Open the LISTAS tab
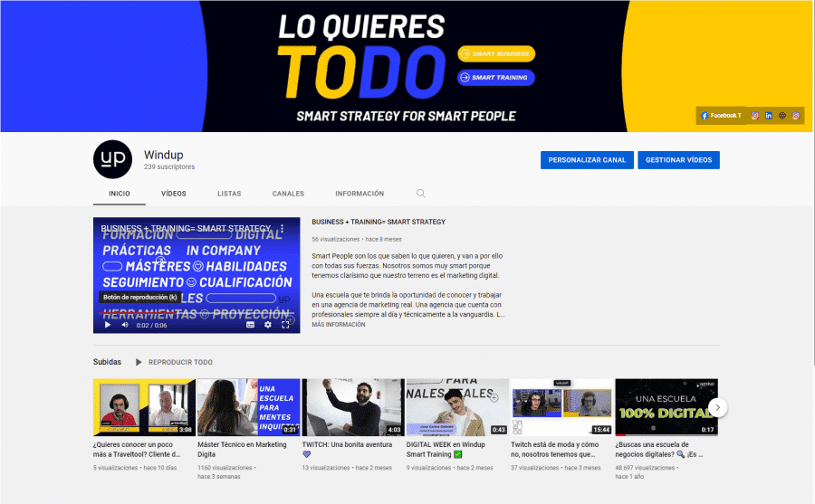This screenshot has width=815, height=504. pos(229,194)
